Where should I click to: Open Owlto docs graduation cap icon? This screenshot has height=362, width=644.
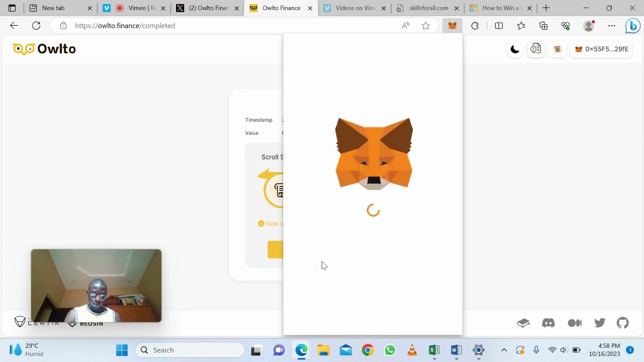pos(523,323)
